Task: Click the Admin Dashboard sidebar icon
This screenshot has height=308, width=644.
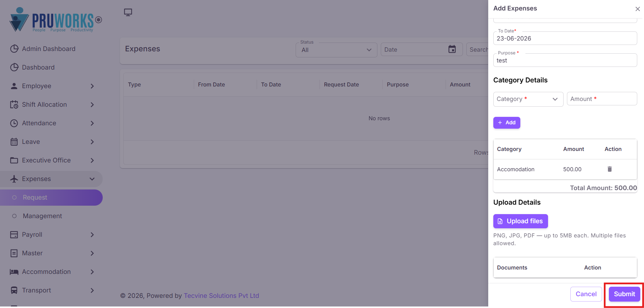Action: (14, 49)
